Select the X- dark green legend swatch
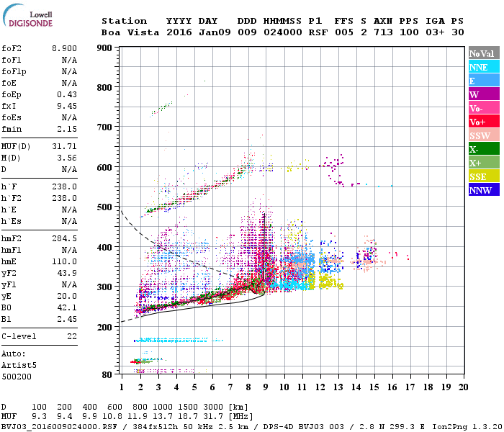504x432 pixels. pyautogui.click(x=484, y=149)
